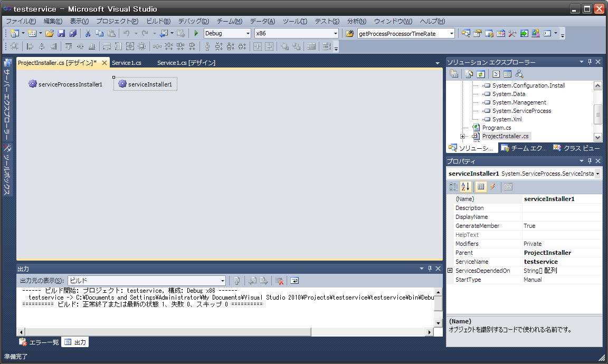
Task: Switch to the Service1.cs tab
Action: click(x=127, y=63)
